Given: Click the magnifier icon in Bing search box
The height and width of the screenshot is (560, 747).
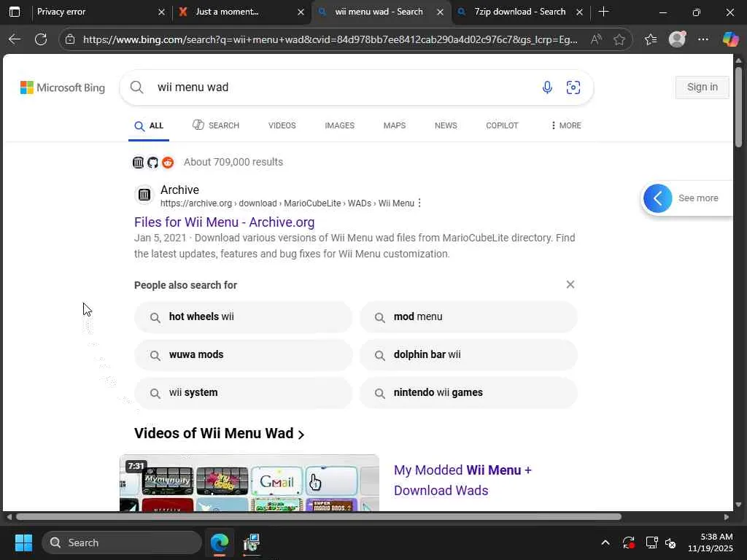Looking at the screenshot, I should point(136,87).
